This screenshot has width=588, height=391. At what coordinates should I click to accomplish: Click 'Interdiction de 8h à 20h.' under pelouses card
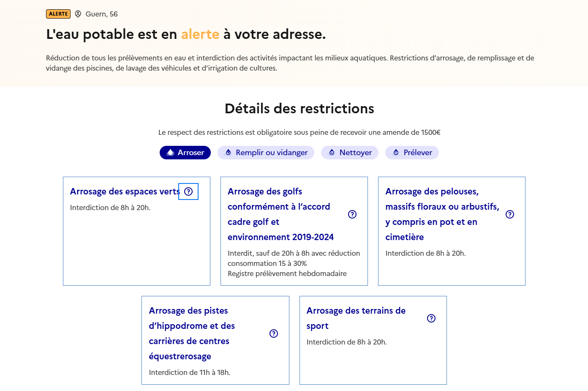425,253
